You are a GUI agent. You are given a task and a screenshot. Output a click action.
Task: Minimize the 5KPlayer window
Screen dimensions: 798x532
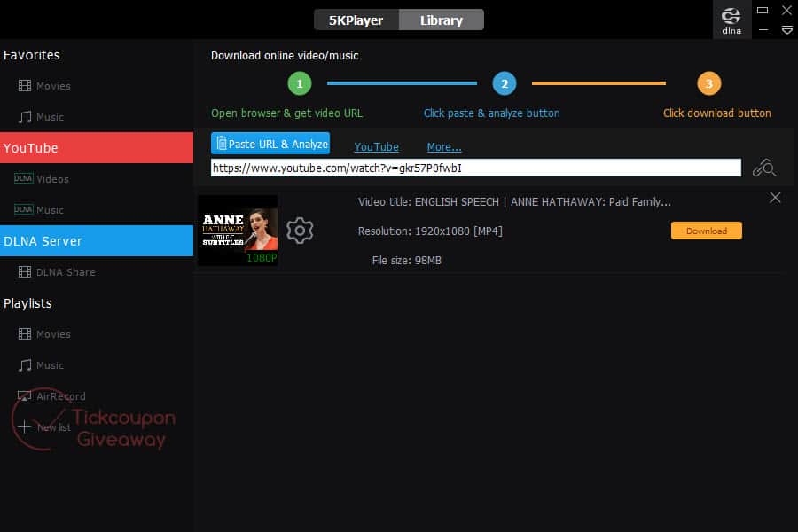[x=763, y=30]
